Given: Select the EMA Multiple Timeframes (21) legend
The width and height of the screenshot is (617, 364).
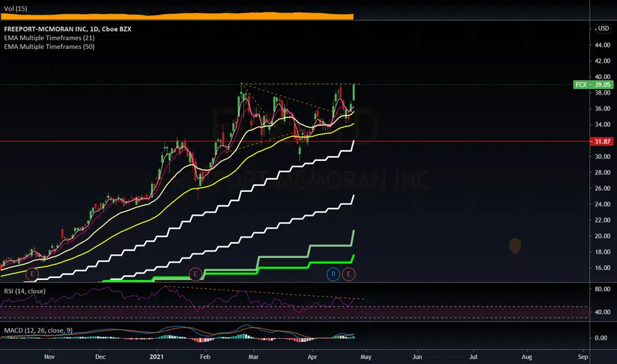Looking at the screenshot, I should coord(49,38).
